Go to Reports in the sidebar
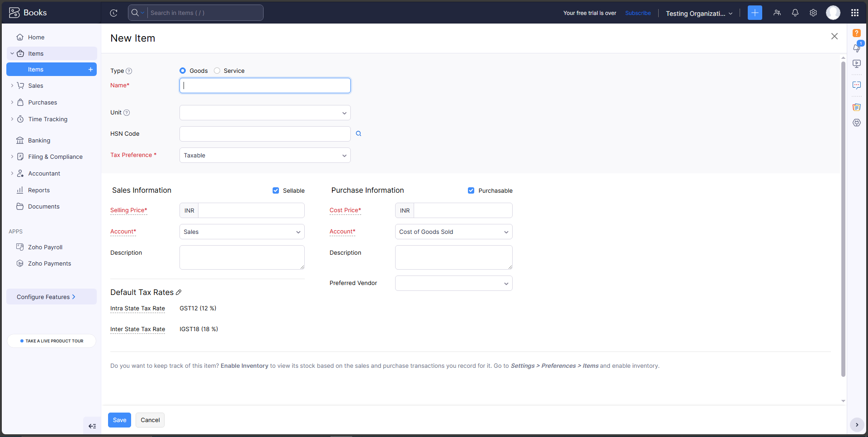868x437 pixels. (x=39, y=190)
